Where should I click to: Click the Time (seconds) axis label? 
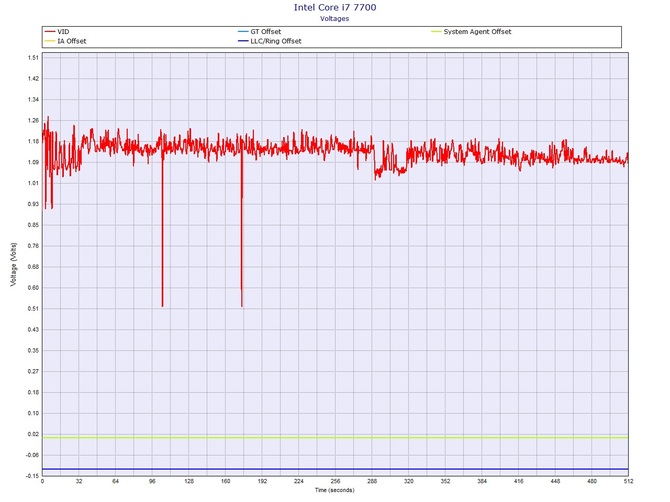tap(335, 490)
